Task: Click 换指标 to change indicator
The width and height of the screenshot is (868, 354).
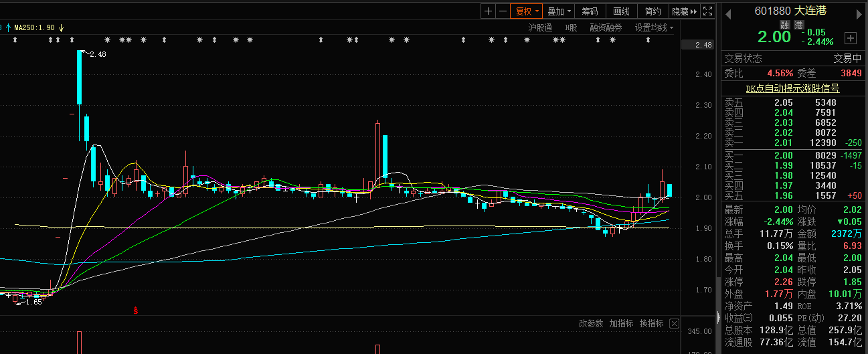Action: coord(651,324)
